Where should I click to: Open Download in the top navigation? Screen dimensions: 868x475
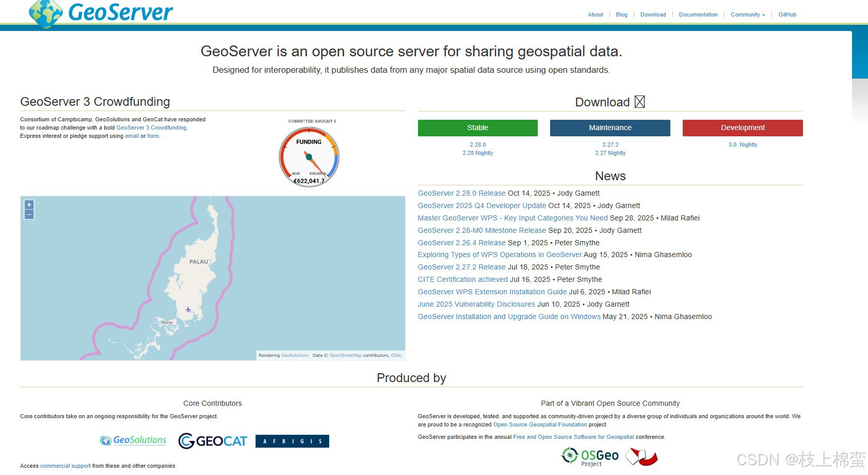653,14
